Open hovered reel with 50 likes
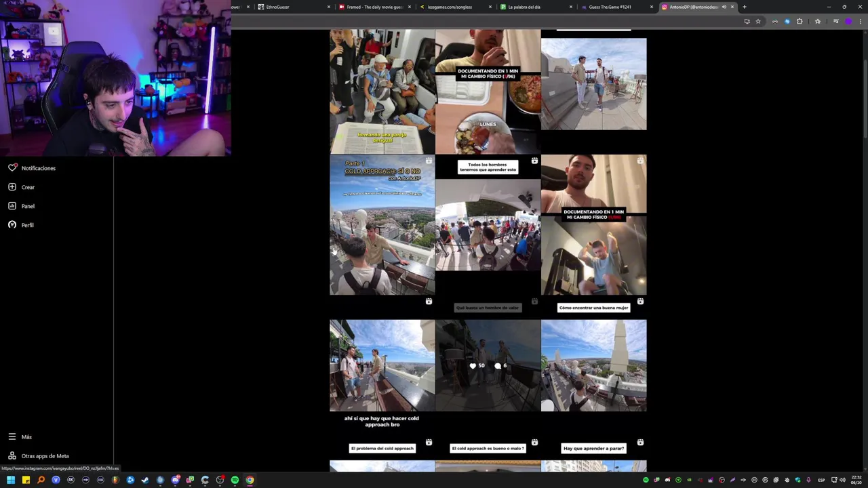 pos(488,366)
